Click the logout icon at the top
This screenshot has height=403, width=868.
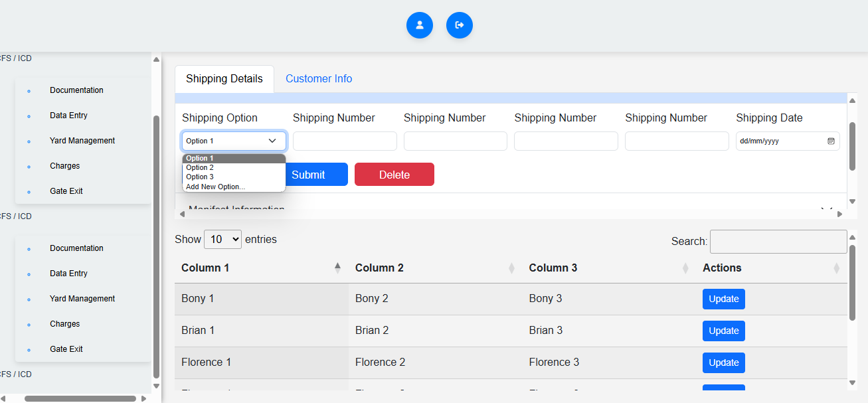pos(459,25)
